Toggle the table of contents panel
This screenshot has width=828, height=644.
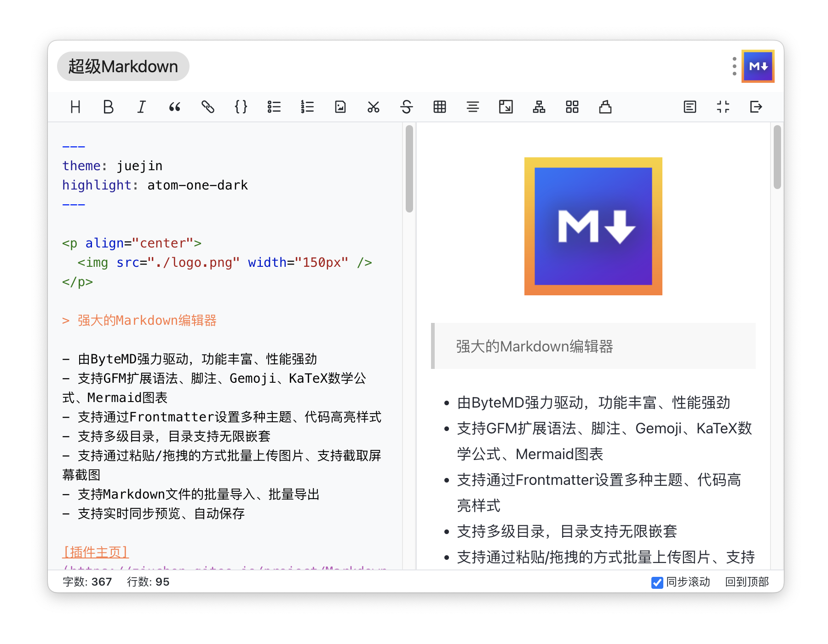click(690, 107)
